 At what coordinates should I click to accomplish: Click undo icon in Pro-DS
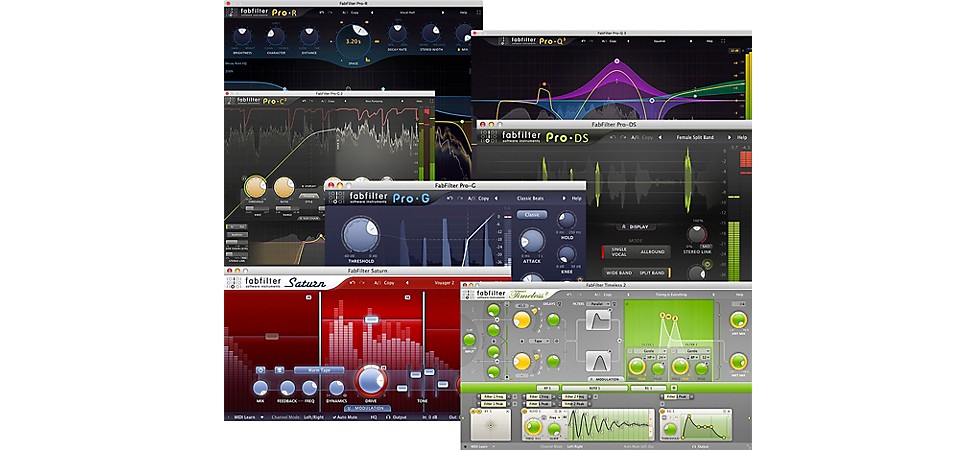613,138
